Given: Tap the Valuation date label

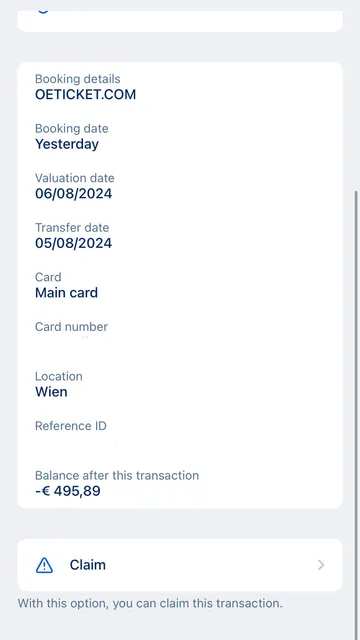Looking at the screenshot, I should tap(75, 178).
